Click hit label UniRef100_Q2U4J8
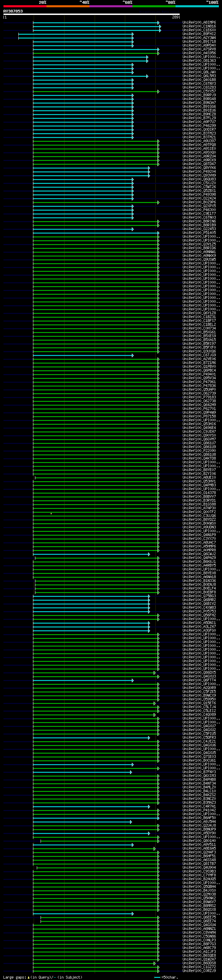 (199, 825)
